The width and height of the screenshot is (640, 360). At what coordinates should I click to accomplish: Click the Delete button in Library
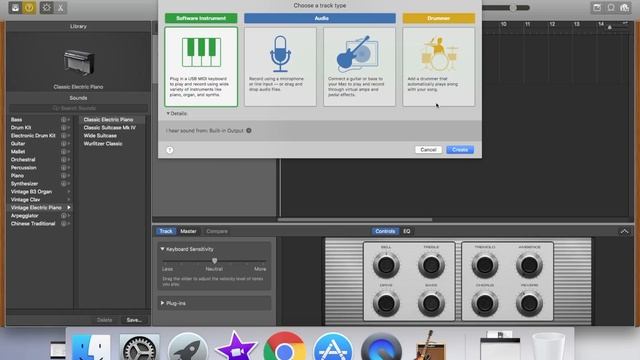pos(104,320)
